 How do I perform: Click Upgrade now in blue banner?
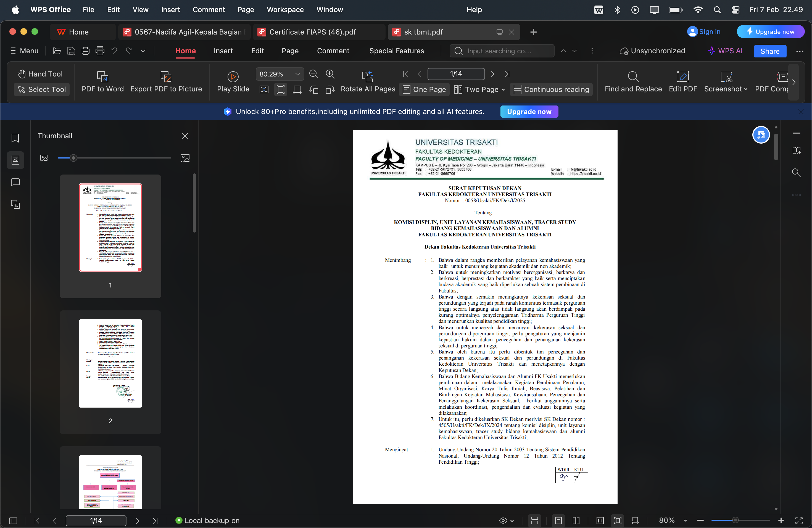(x=529, y=112)
